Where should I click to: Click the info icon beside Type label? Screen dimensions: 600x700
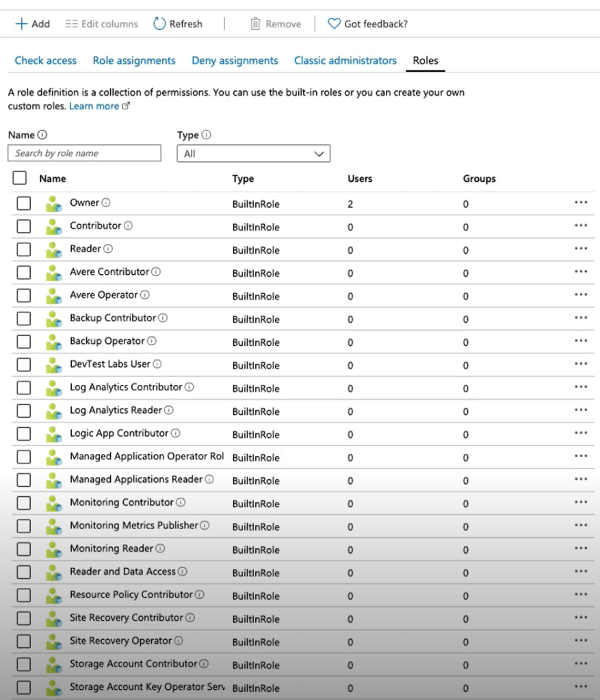(x=207, y=135)
